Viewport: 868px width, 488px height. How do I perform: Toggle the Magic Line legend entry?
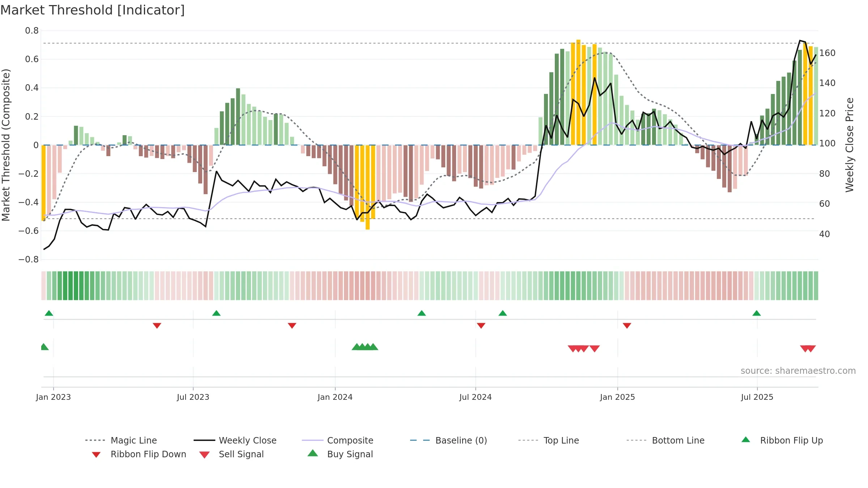coord(121,440)
